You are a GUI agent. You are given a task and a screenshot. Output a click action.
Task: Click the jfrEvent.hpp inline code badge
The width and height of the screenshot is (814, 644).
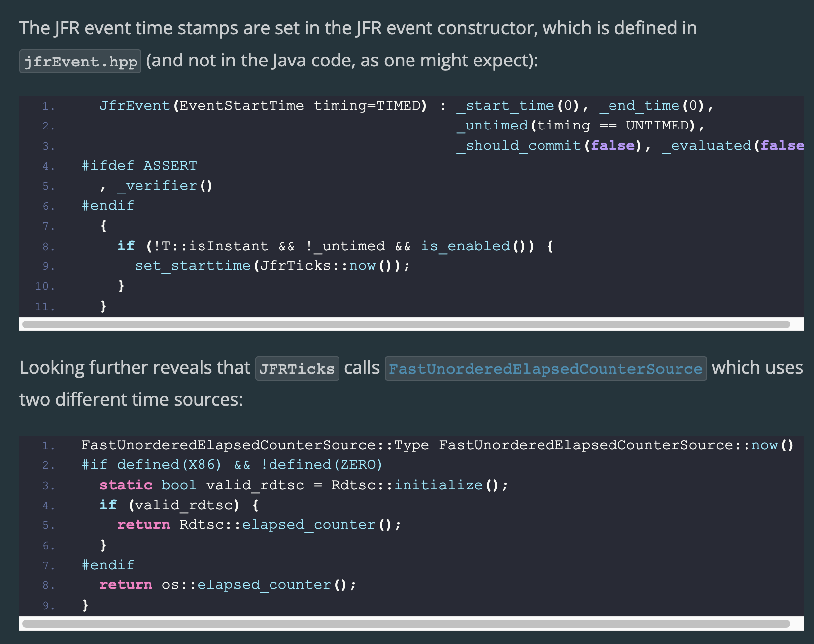tap(80, 61)
